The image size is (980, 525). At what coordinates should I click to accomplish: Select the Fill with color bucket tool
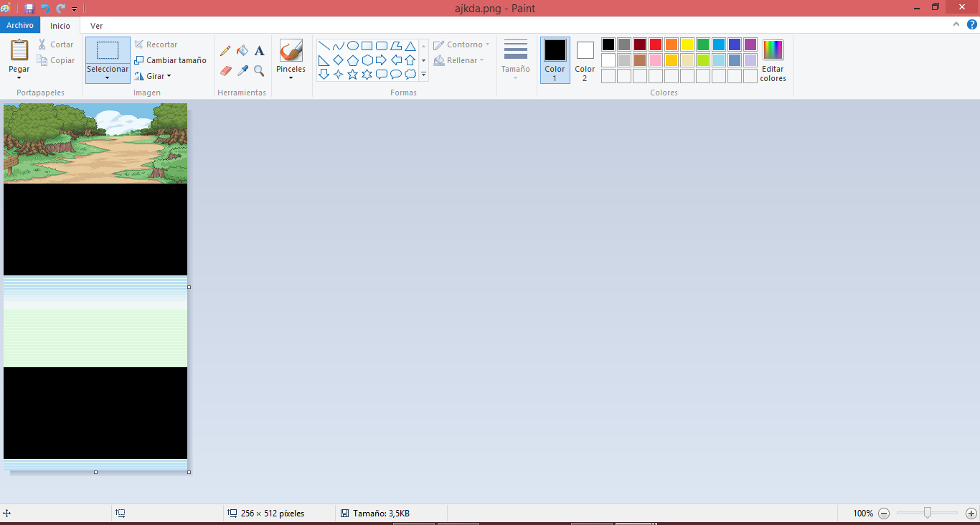[x=242, y=51]
